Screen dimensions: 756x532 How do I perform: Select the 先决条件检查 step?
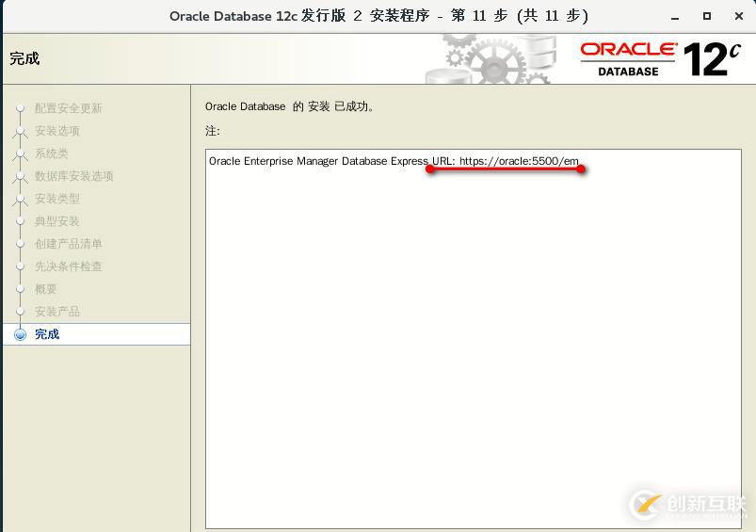point(68,266)
